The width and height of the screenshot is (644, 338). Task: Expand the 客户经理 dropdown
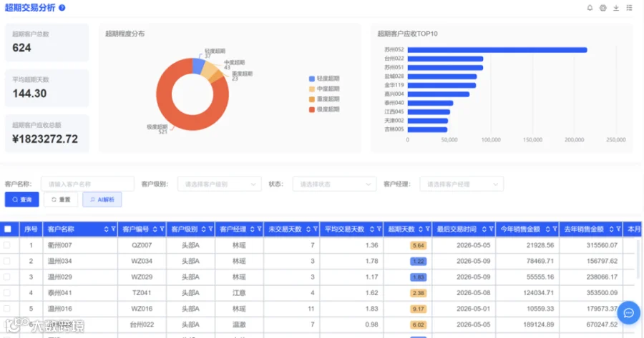click(462, 184)
